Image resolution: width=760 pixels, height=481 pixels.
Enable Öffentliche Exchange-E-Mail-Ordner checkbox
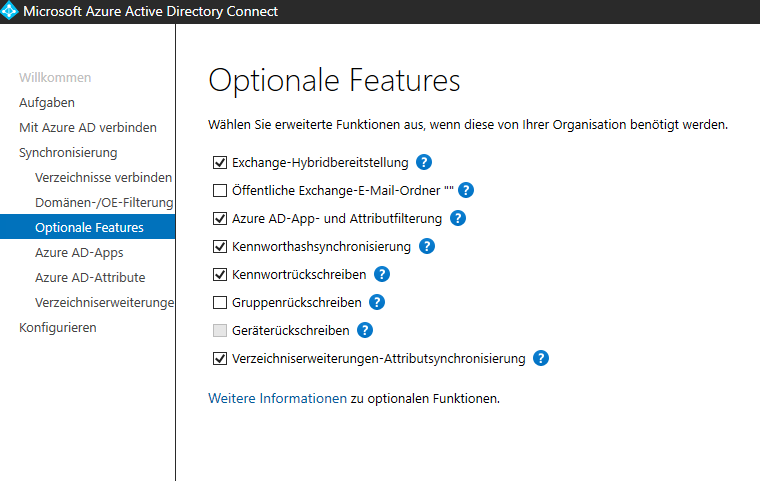(x=220, y=191)
